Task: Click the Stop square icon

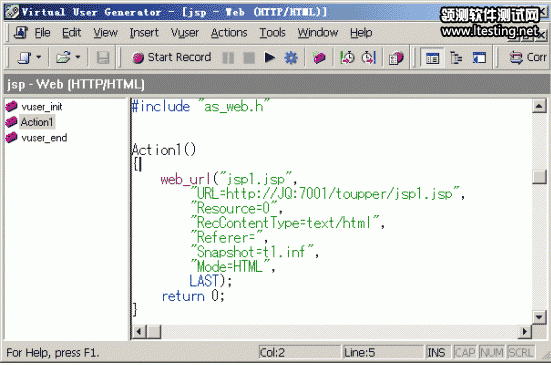Action: (249, 58)
